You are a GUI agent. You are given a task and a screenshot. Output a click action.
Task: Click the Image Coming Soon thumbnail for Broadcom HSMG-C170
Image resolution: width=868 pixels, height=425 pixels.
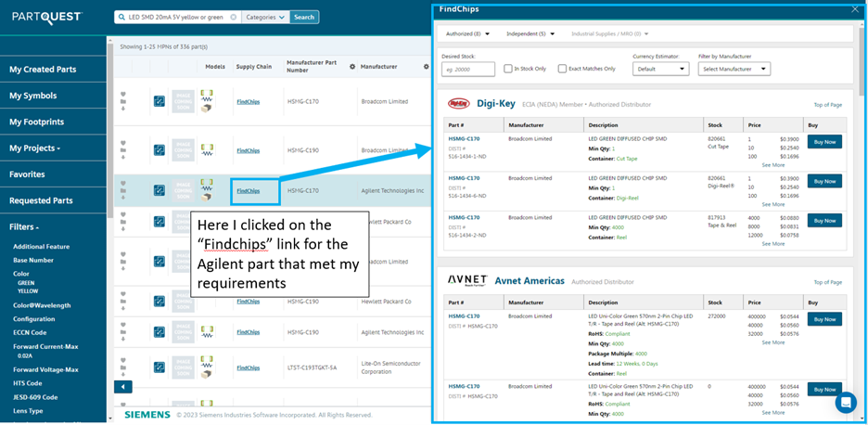tap(183, 101)
